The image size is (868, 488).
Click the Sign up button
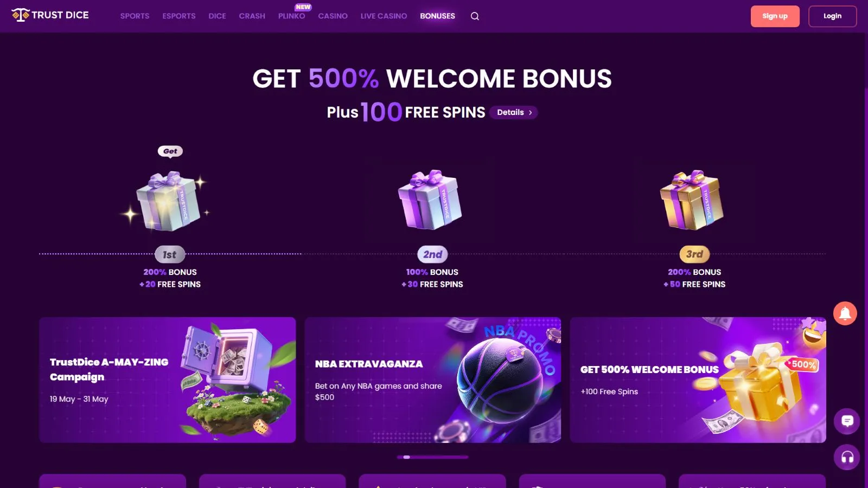pyautogui.click(x=775, y=16)
